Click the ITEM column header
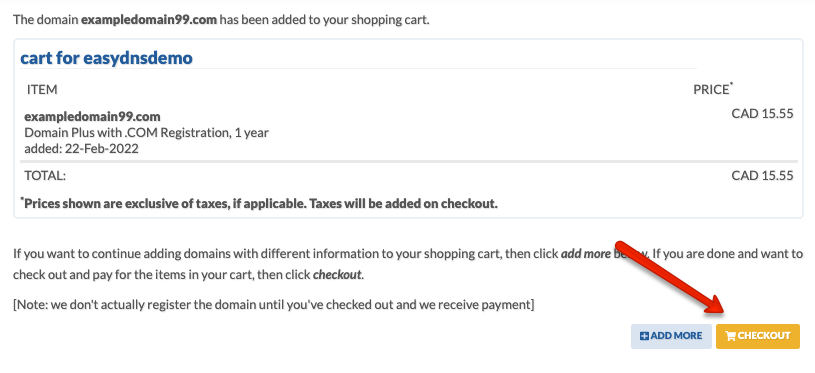Image resolution: width=815 pixels, height=373 pixels. 42,89
